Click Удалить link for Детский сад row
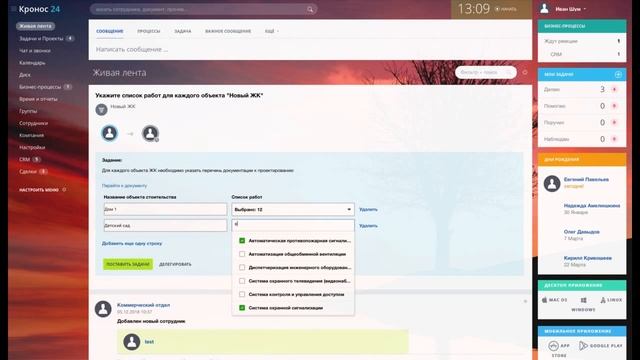Image resolution: width=640 pixels, height=360 pixels. pyautogui.click(x=368, y=225)
